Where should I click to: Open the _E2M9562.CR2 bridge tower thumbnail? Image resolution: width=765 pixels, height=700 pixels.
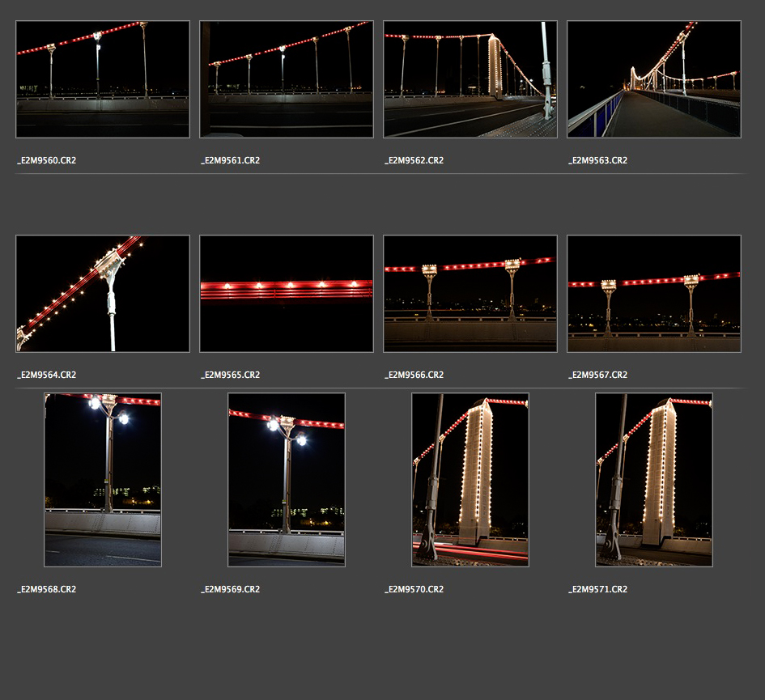pos(470,79)
